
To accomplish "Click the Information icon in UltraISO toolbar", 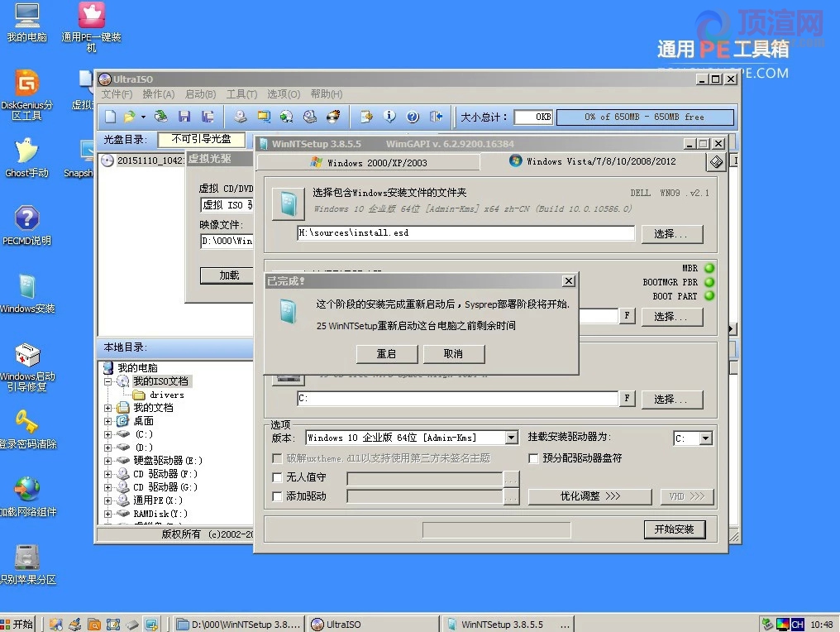I will coord(389,117).
